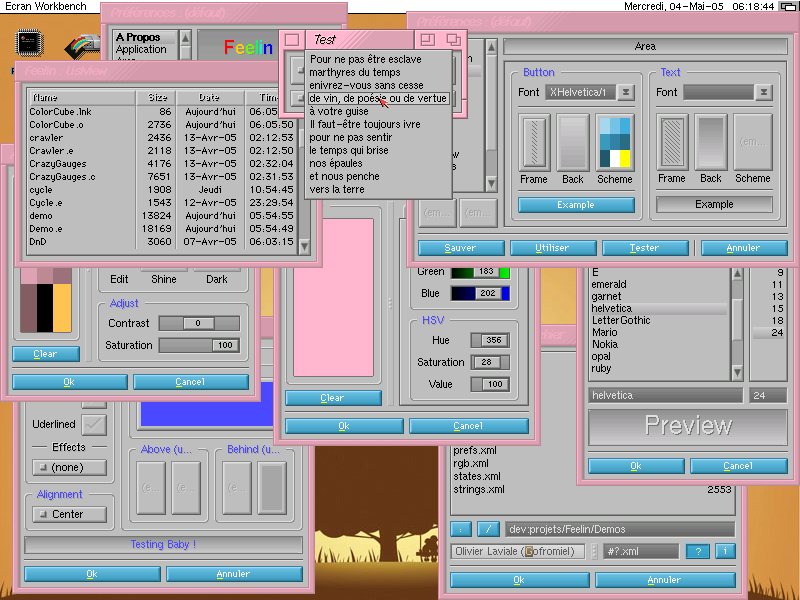Click the Workbench screen depth gadget
The width and height of the screenshot is (800, 600).
point(788,7)
